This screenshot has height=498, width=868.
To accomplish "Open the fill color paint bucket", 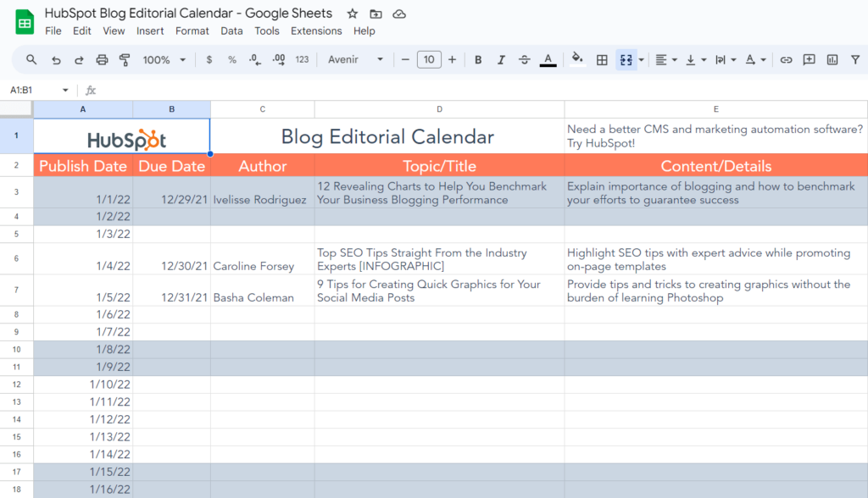I will [x=577, y=58].
